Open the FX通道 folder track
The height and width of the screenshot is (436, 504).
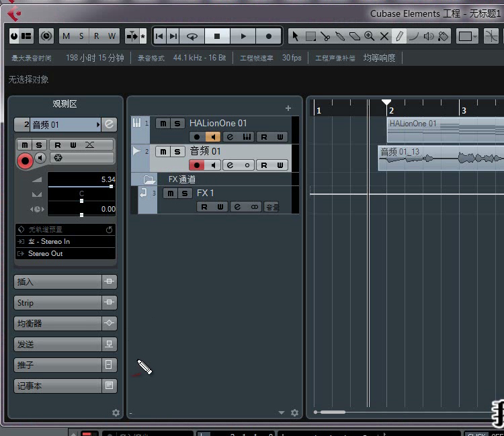pyautogui.click(x=149, y=179)
